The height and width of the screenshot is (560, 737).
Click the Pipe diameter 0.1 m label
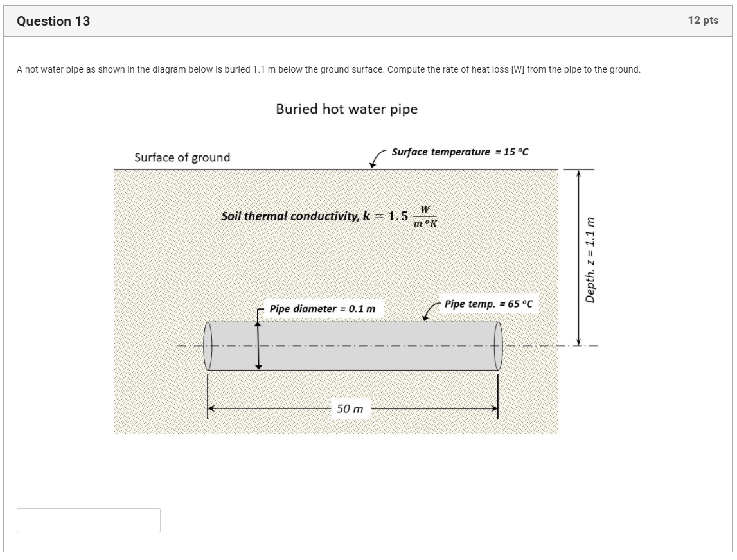[323, 309]
